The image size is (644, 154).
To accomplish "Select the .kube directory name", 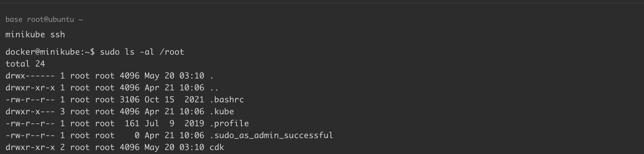I will point(222,112).
